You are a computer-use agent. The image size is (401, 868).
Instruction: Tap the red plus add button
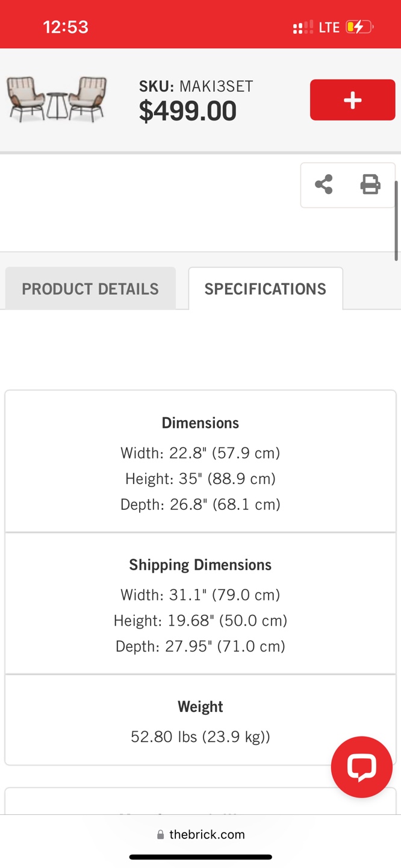click(352, 100)
